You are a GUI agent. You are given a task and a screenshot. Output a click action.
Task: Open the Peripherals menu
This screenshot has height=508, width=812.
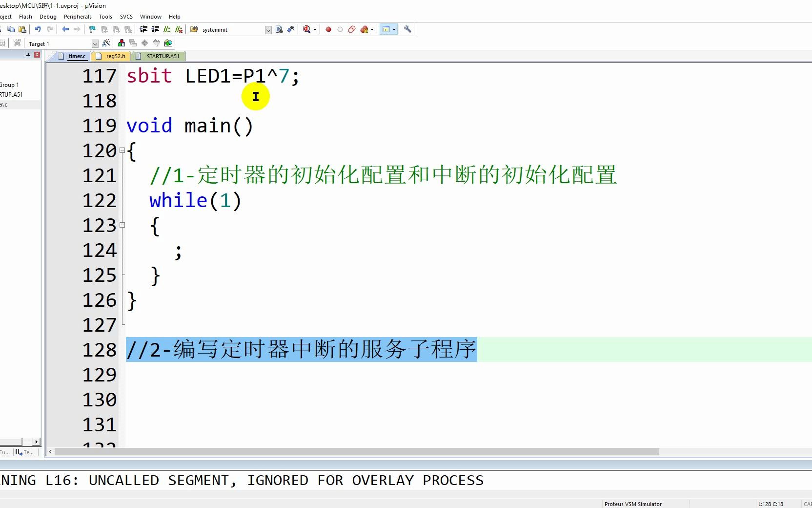(x=78, y=17)
